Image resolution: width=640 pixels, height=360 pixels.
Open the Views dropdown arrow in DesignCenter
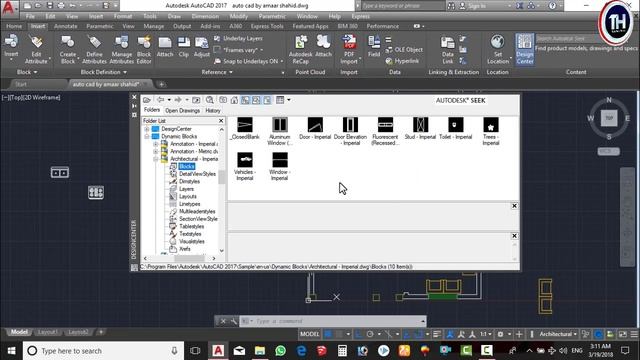click(289, 100)
